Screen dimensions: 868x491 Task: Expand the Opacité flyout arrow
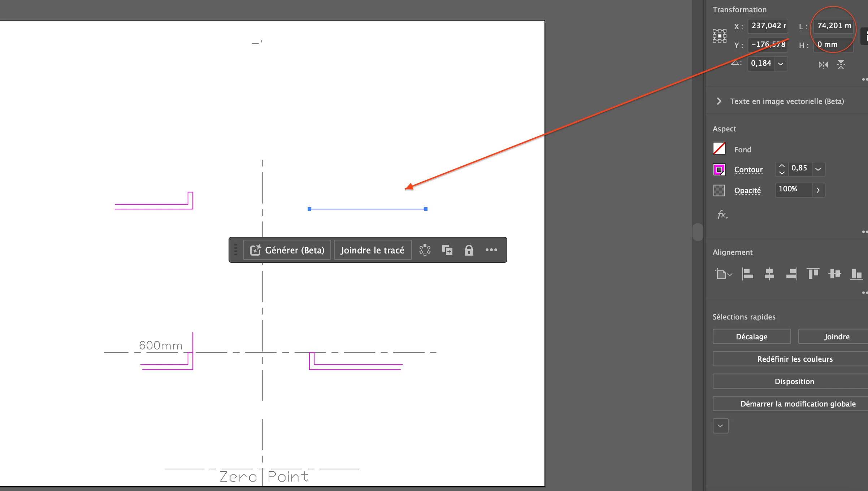point(818,190)
